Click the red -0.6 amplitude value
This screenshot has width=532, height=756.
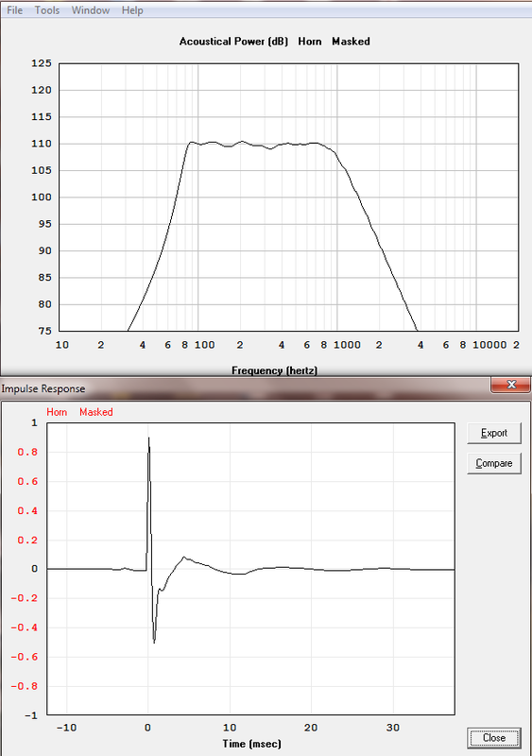click(25, 657)
